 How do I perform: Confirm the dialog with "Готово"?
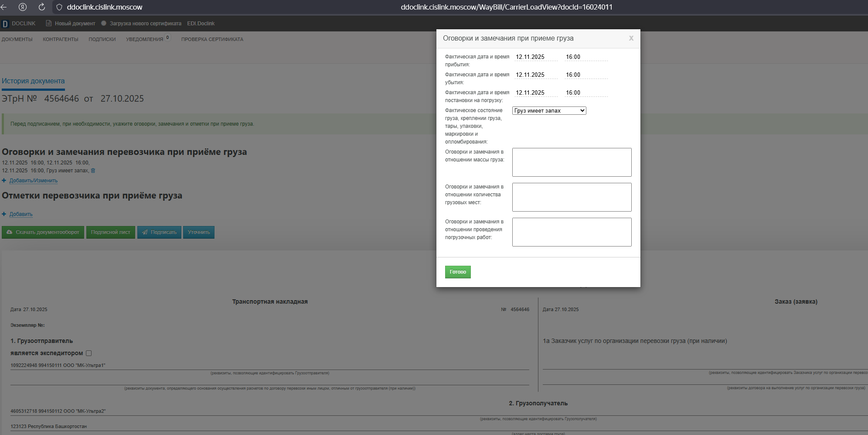[x=458, y=272]
